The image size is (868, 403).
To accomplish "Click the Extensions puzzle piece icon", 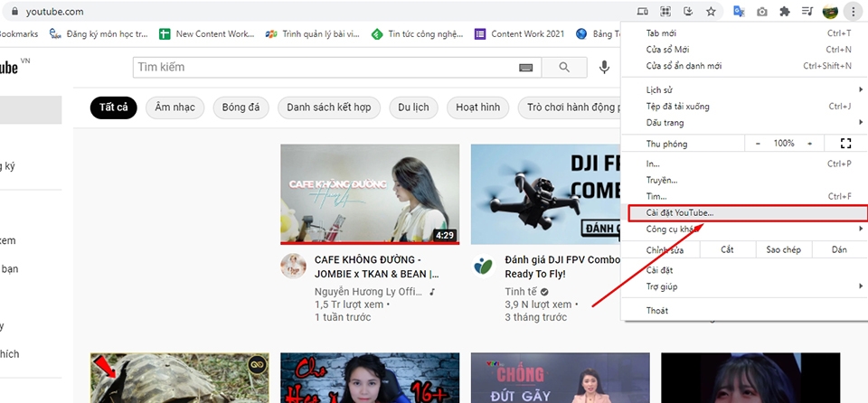I will [x=785, y=11].
